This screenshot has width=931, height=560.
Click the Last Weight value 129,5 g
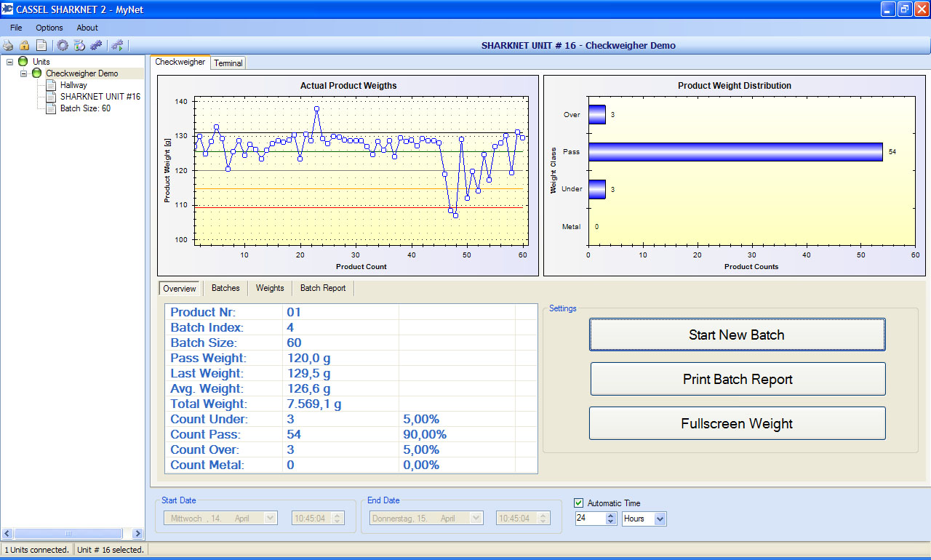308,373
